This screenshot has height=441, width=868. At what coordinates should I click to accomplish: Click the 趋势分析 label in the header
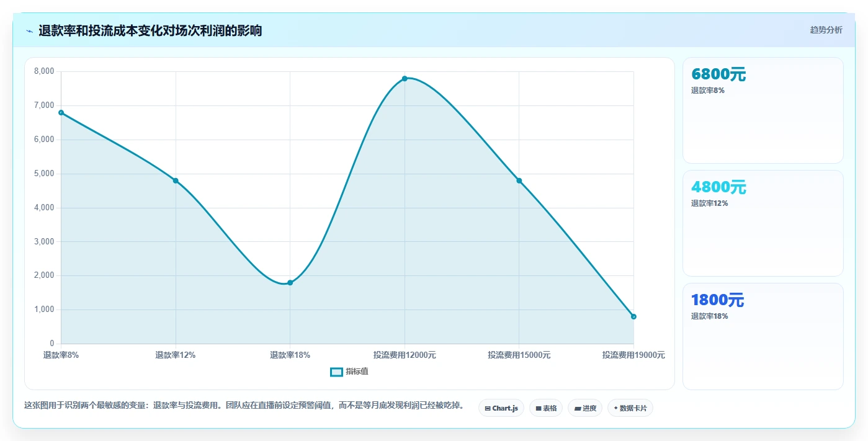[x=826, y=30]
